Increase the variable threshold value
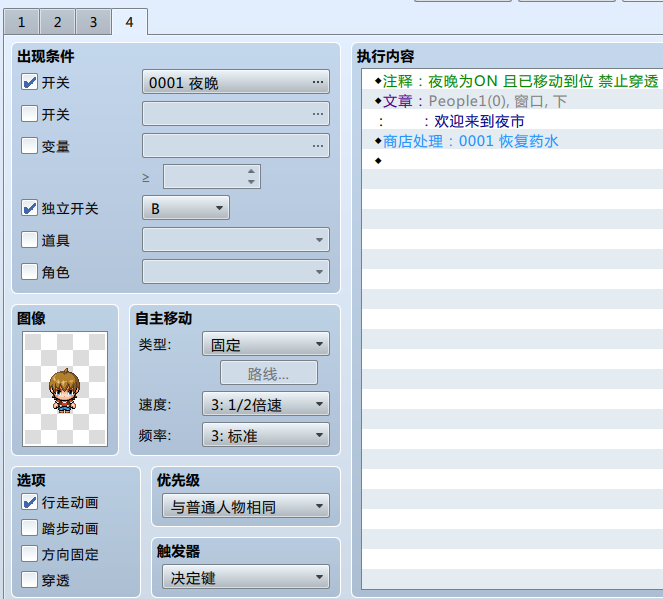 (251, 171)
